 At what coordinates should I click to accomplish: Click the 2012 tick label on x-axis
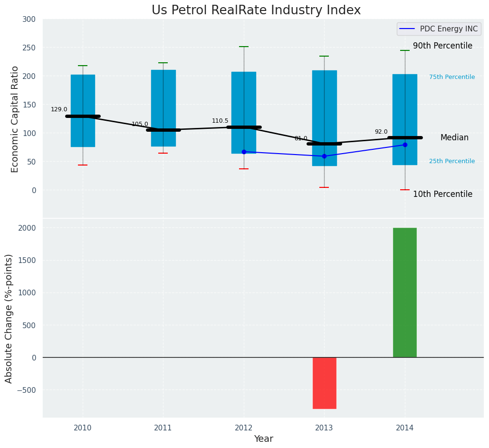point(244,428)
